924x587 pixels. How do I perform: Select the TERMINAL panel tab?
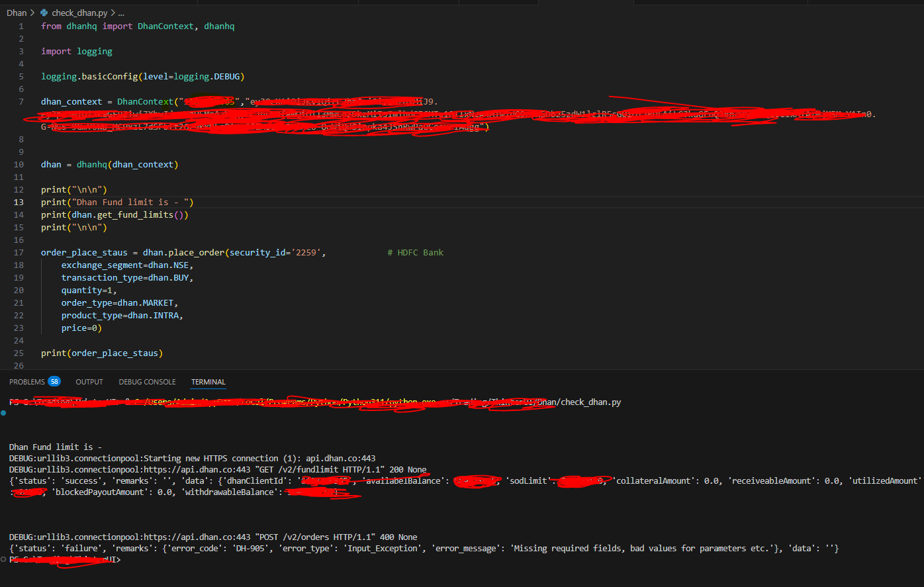(208, 382)
